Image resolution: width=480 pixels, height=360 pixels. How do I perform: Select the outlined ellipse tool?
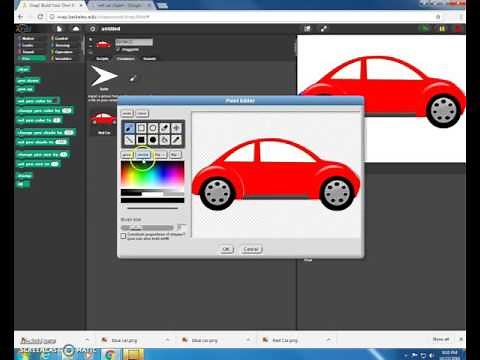[153, 128]
